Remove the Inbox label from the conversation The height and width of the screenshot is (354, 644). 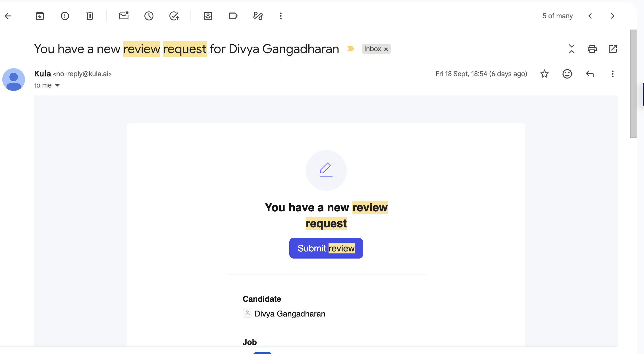point(386,49)
